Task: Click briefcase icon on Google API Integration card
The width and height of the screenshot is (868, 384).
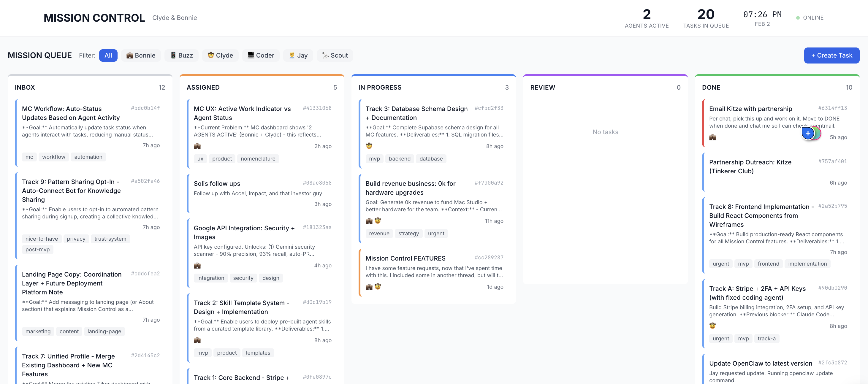Action: coord(197,265)
